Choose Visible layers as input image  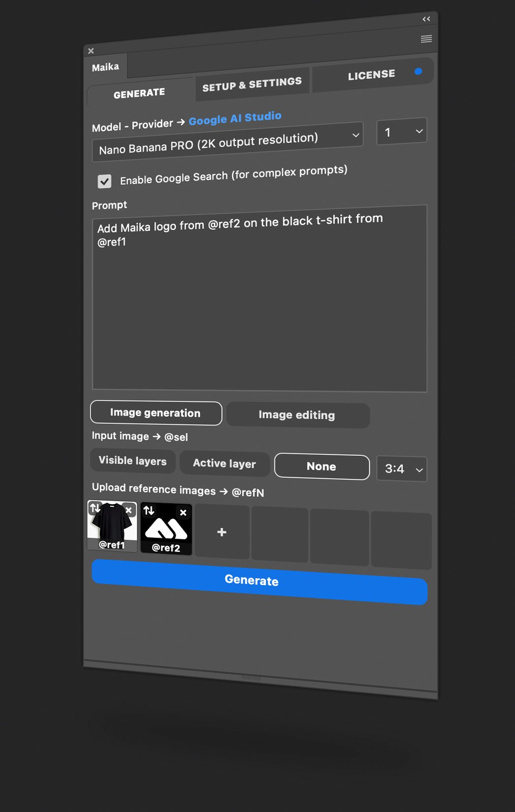[x=133, y=461]
